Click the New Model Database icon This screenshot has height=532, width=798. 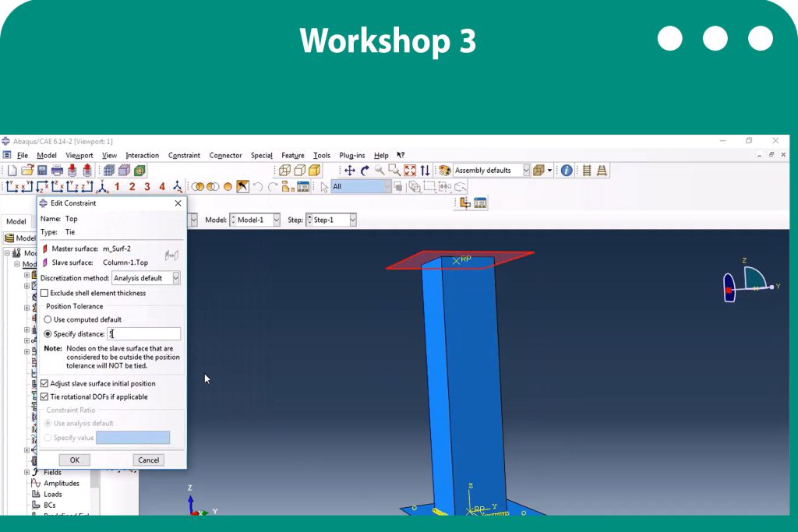coord(12,171)
